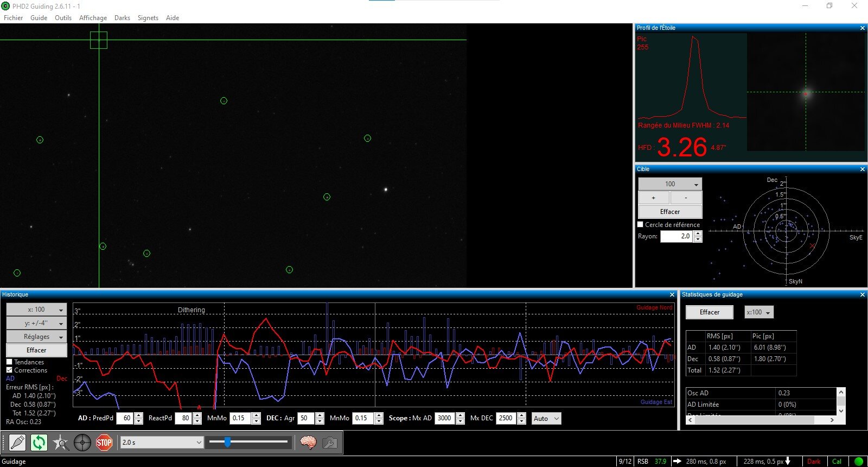The image size is (868, 467).
Task: Open camera settings wrench icon
Action: coord(329,443)
